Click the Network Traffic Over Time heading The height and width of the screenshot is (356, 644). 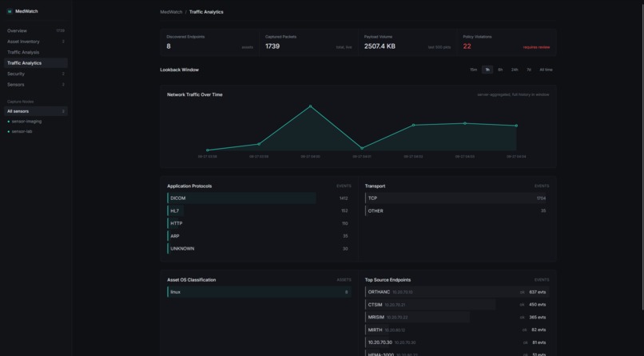pyautogui.click(x=195, y=94)
